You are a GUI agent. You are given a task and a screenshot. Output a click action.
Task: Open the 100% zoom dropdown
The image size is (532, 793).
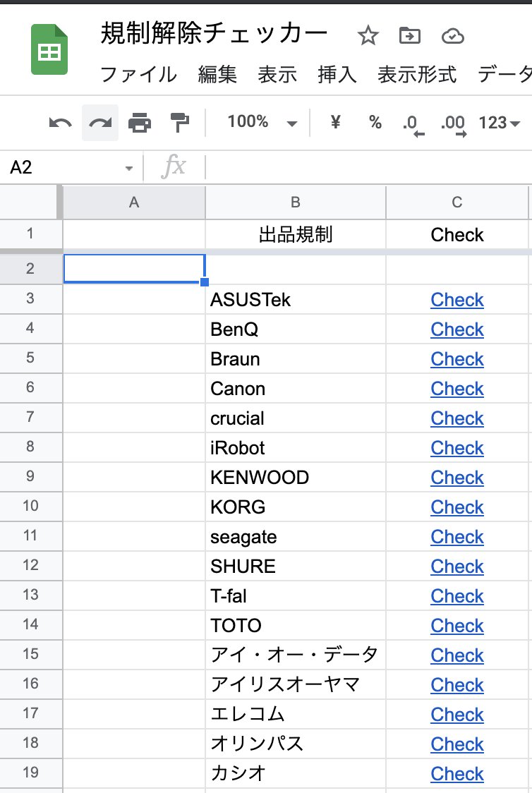pos(262,122)
